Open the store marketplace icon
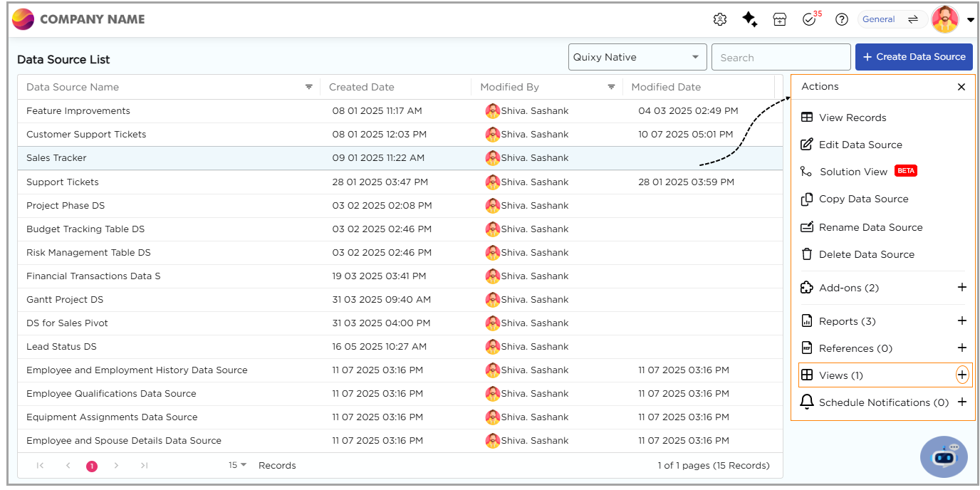980x490 pixels. pos(779,20)
